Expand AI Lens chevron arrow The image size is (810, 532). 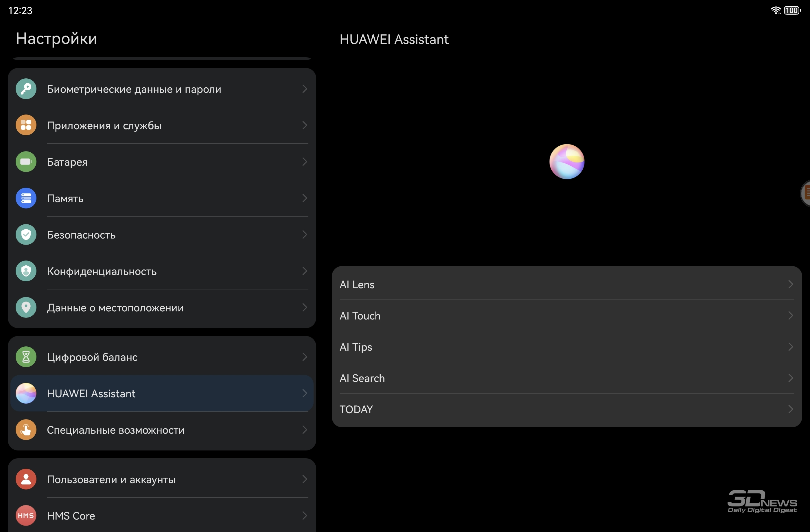pos(791,284)
